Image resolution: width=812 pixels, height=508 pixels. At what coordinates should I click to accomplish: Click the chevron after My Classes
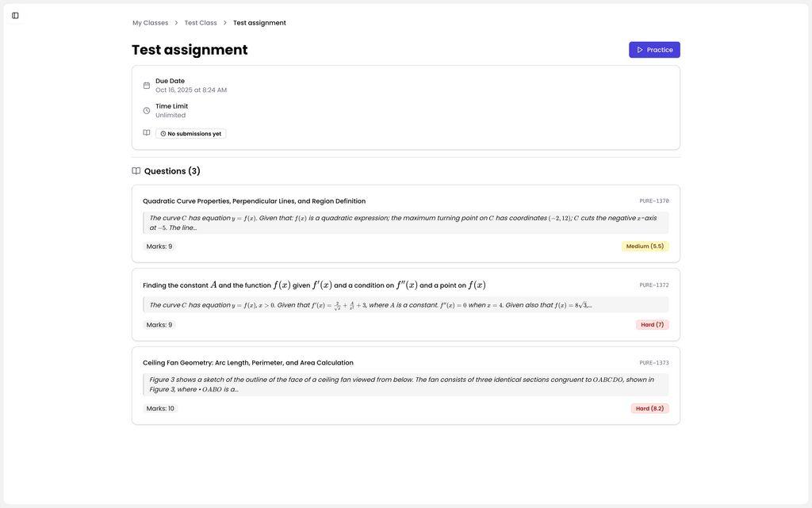pyautogui.click(x=176, y=23)
